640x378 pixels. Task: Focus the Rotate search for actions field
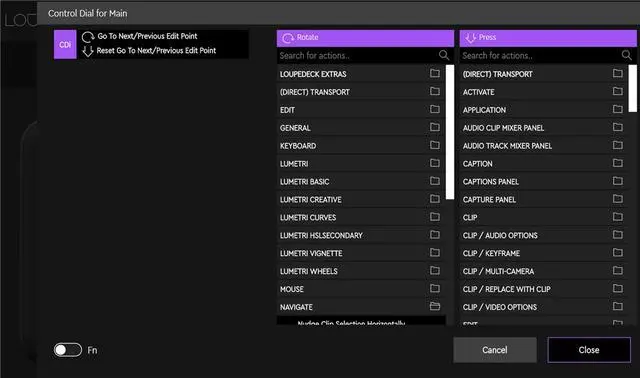pyautogui.click(x=357, y=55)
